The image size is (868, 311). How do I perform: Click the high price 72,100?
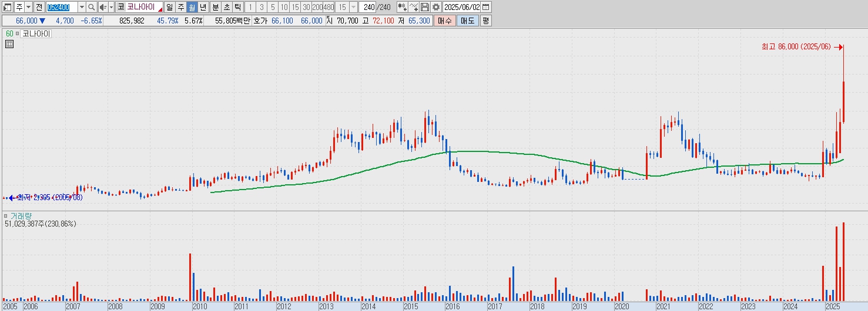click(x=384, y=21)
